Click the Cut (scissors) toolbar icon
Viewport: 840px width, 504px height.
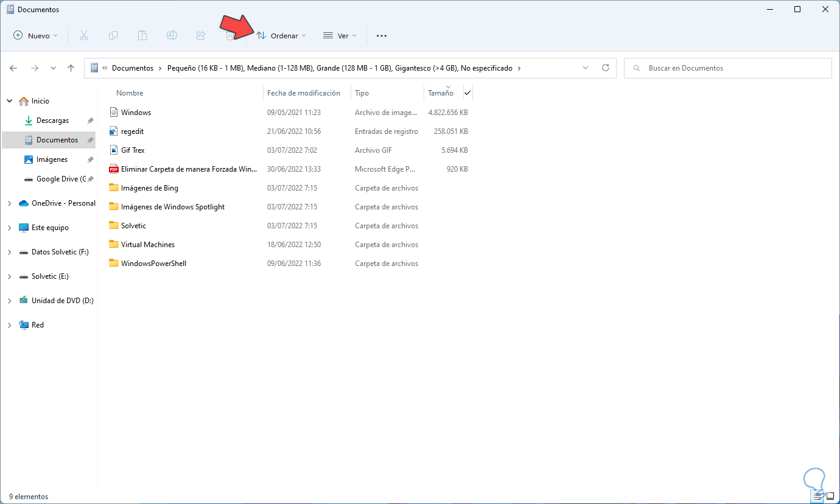click(84, 35)
